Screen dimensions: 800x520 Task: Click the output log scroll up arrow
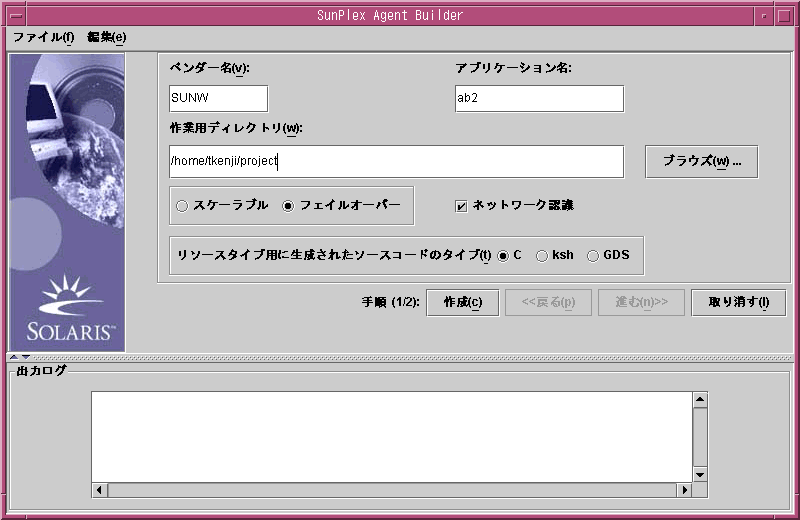point(700,400)
